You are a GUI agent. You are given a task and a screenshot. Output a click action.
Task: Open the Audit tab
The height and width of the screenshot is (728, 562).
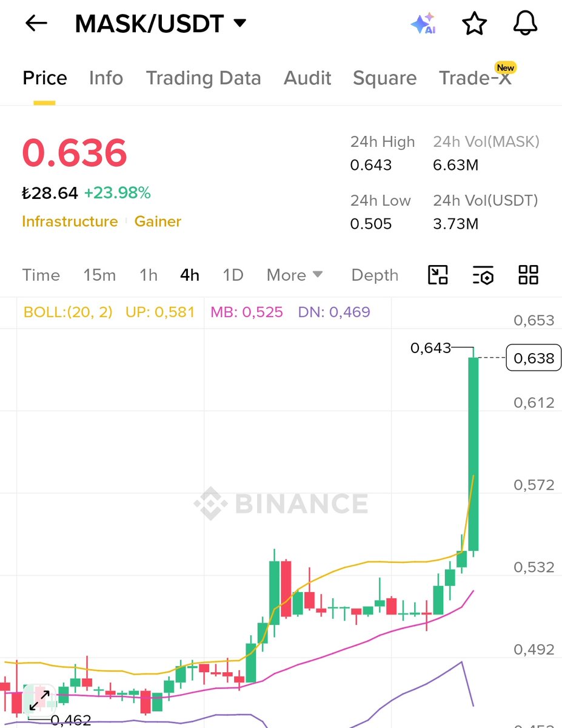[307, 78]
